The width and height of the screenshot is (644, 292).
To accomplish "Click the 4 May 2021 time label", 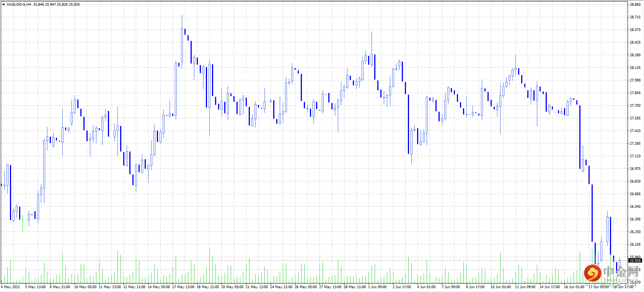I will [x=10, y=287].
